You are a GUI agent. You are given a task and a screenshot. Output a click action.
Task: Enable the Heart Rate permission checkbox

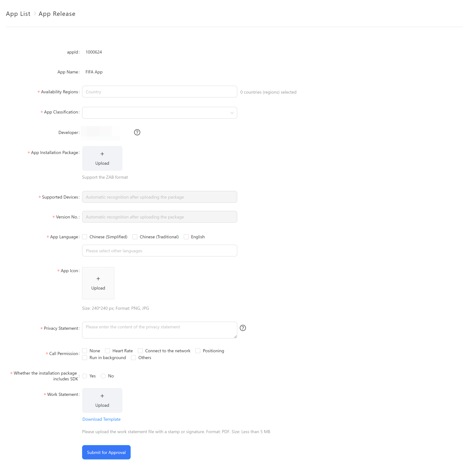click(107, 351)
